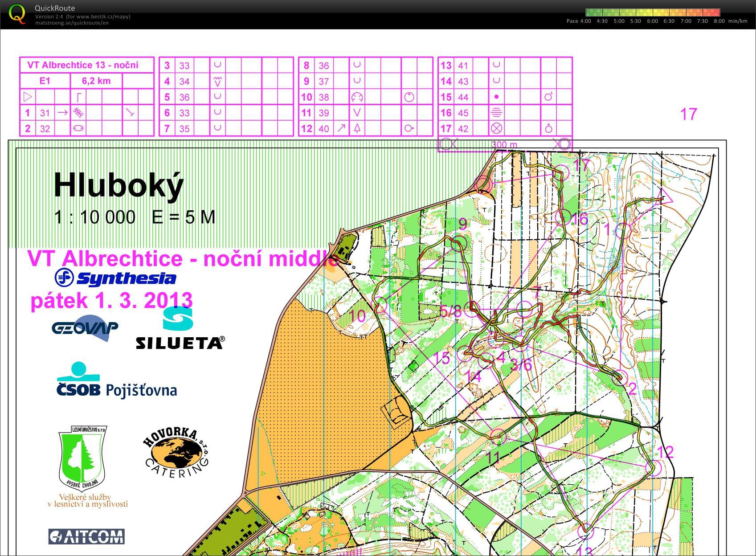Click the '8:00 min/km' pace label
Image resolution: width=756 pixels, height=556 pixels.
click(730, 21)
